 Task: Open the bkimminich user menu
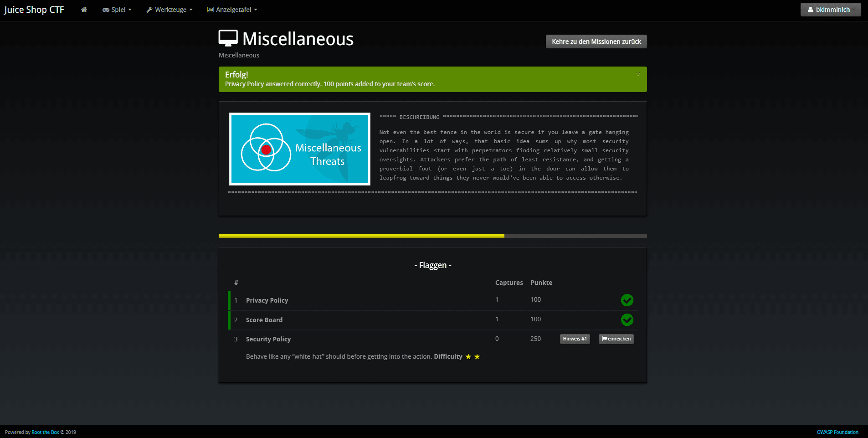click(831, 10)
